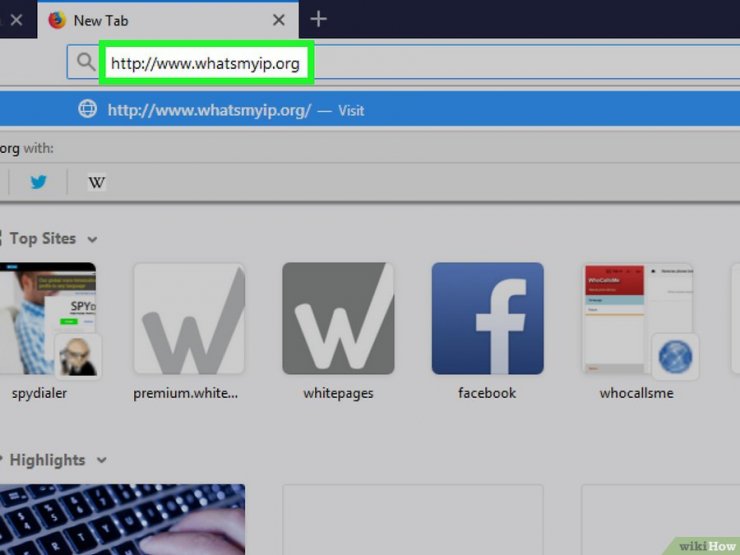This screenshot has width=740, height=555.
Task: Switch to the New Tab tab
Action: (150, 20)
